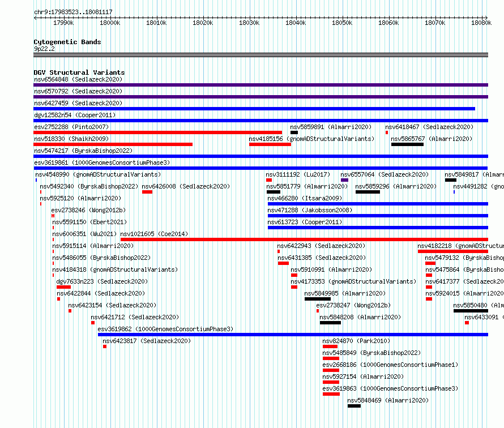Select the nsv518330 (Shaikh2009) red bar
The height and width of the screenshot is (428, 504).
click(113, 144)
